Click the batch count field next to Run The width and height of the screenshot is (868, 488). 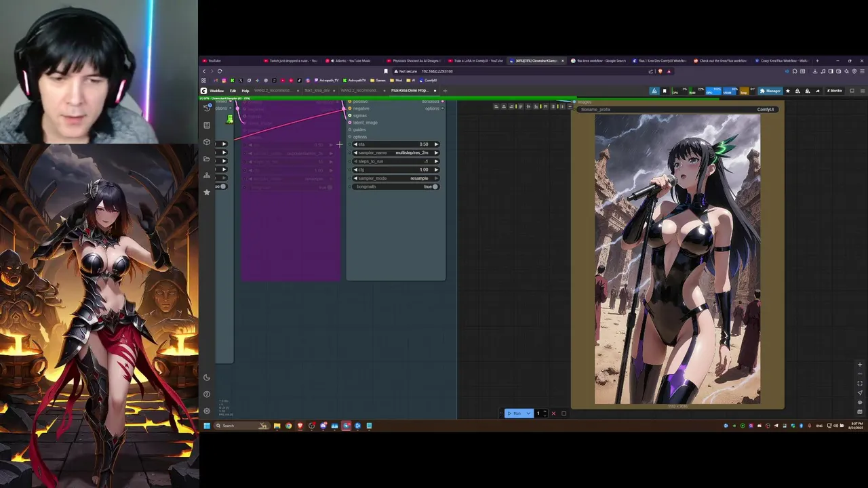click(x=540, y=413)
